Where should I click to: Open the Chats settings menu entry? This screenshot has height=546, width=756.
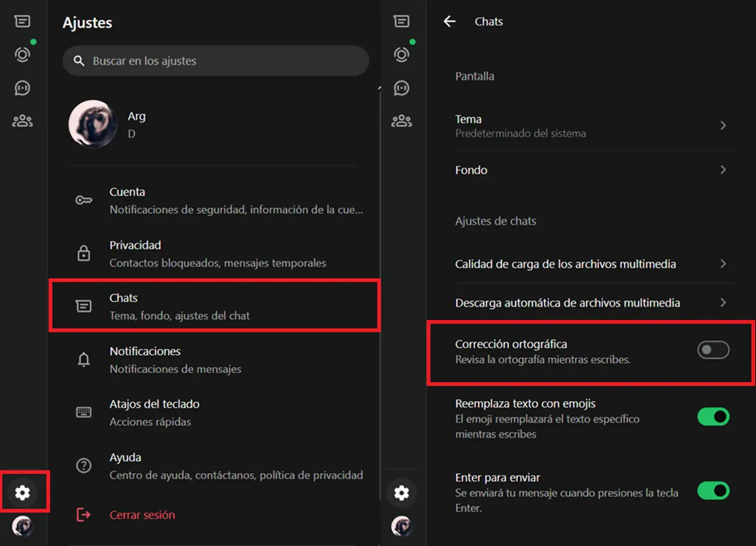(x=214, y=306)
